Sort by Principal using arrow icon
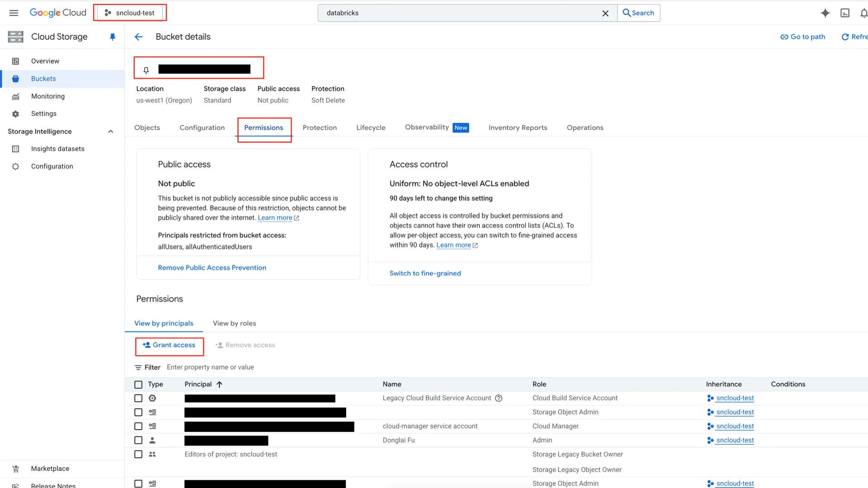The height and width of the screenshot is (488, 868). (219, 384)
